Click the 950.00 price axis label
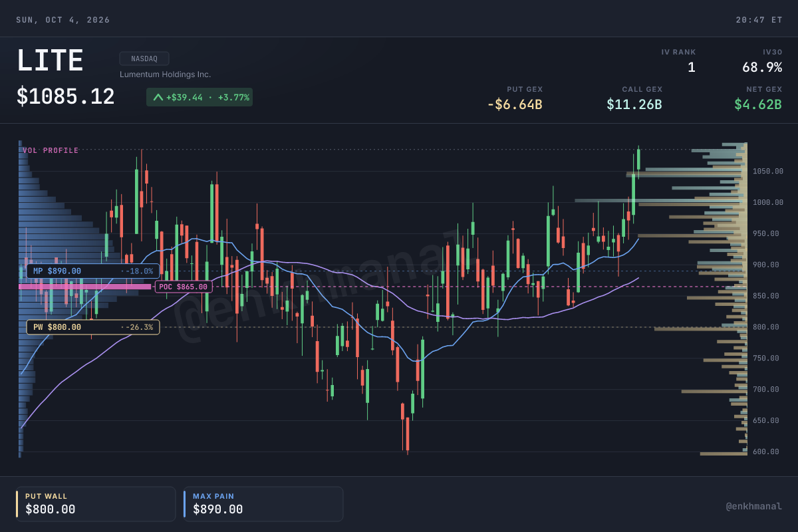This screenshot has width=798, height=532. (766, 233)
